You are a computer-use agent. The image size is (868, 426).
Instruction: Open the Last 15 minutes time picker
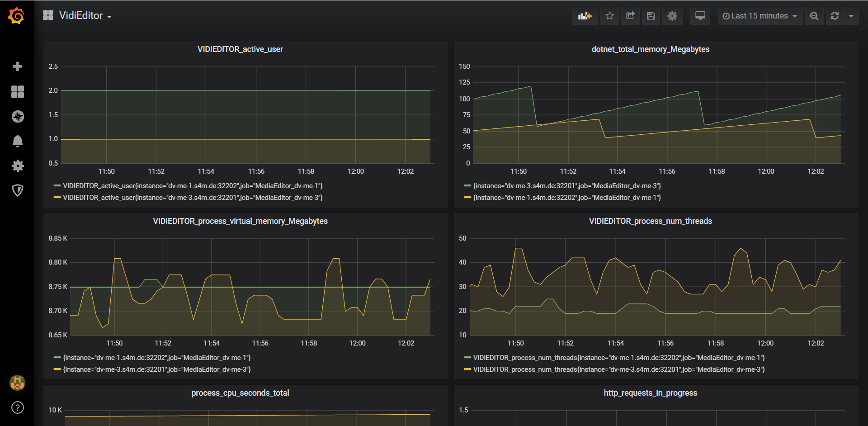click(760, 15)
